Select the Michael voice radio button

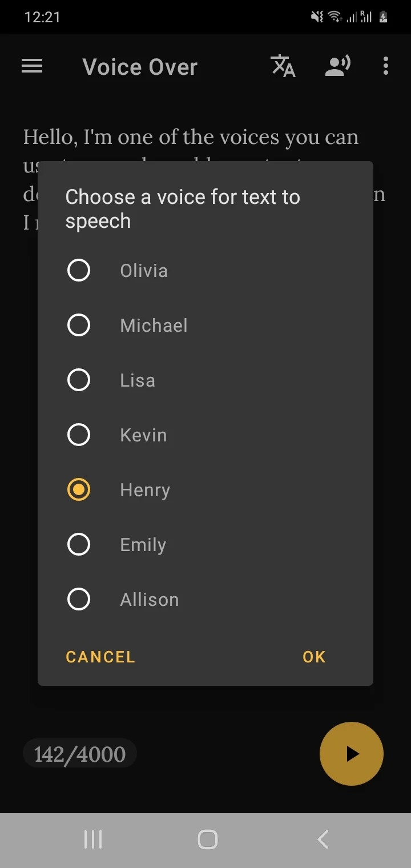pos(79,325)
